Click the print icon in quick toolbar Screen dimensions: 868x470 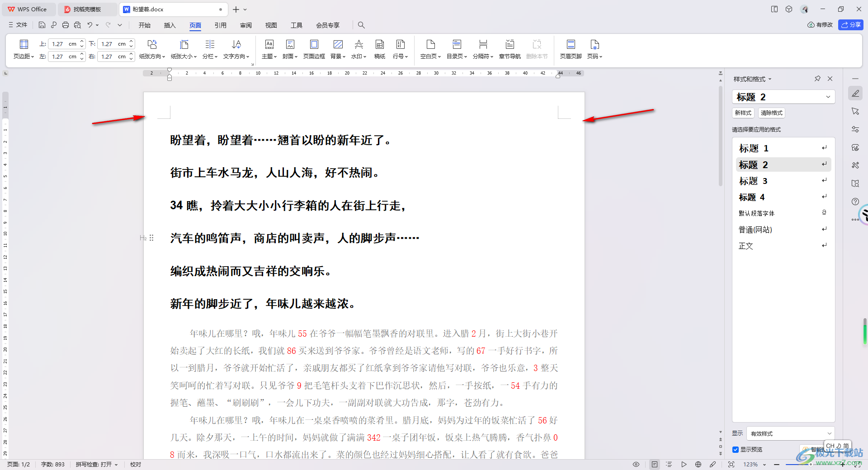(66, 25)
